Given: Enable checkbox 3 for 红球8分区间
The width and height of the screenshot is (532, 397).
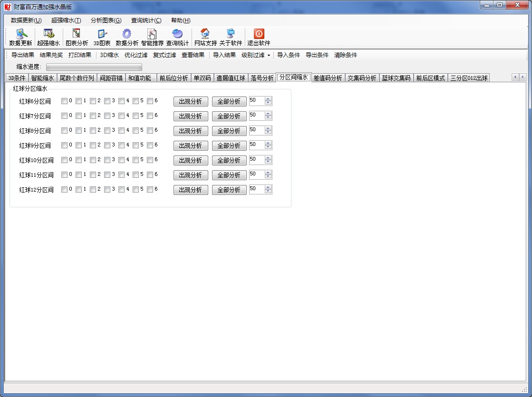Looking at the screenshot, I should pyautogui.click(x=107, y=130).
